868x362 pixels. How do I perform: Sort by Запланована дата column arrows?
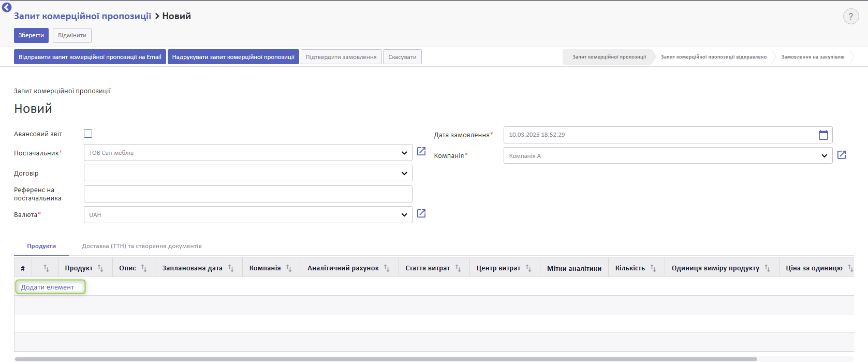click(x=231, y=268)
